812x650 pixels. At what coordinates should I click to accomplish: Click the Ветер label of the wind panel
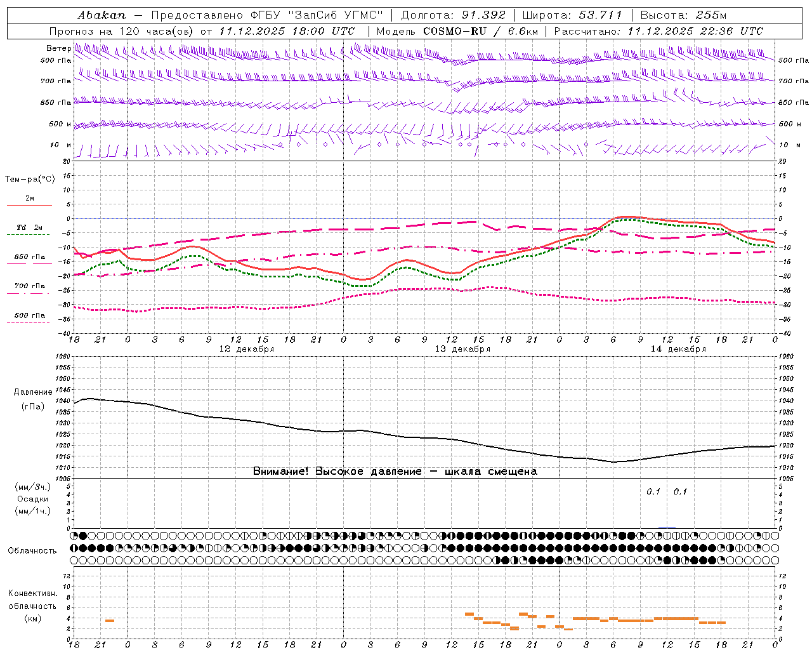(x=58, y=48)
